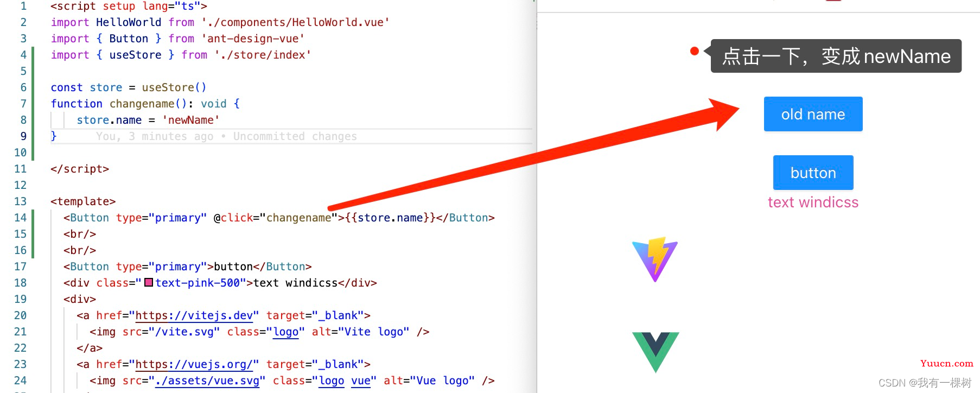Open the Vite logo link in preview

click(655, 259)
